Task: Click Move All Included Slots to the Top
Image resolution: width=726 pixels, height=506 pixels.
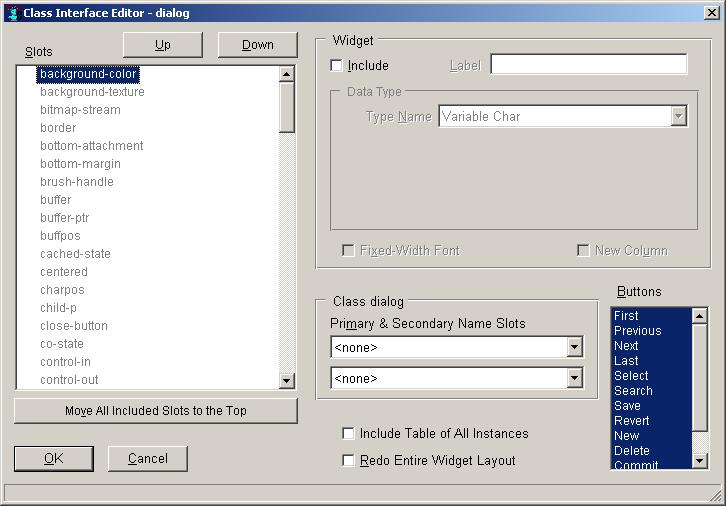Action: point(156,411)
